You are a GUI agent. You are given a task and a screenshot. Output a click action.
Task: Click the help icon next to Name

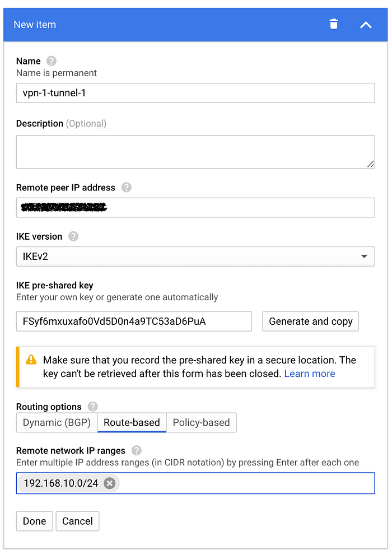click(x=52, y=61)
